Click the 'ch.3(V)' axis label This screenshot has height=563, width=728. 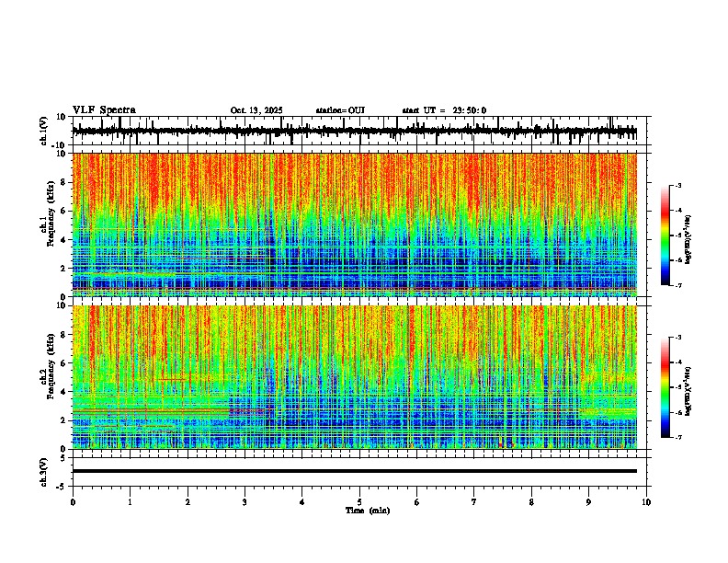pos(44,473)
